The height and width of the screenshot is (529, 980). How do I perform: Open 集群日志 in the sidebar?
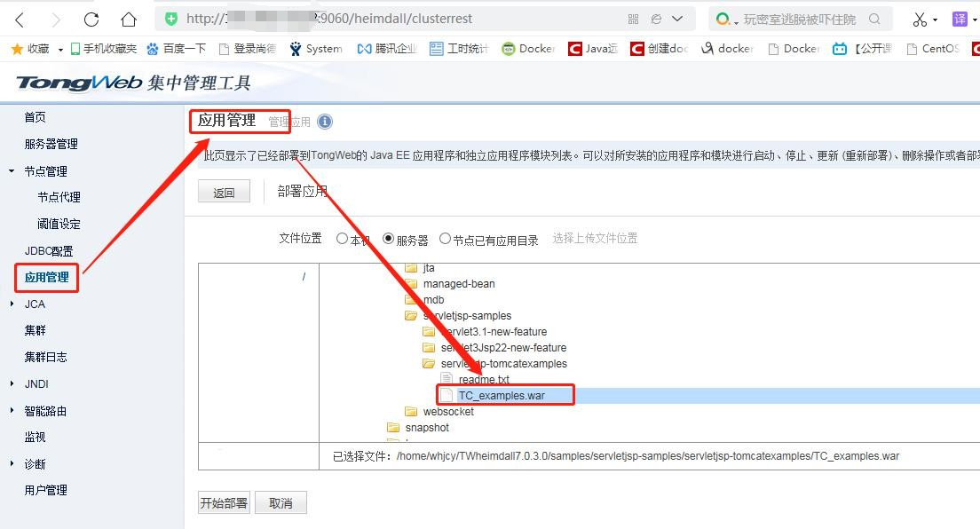[45, 357]
